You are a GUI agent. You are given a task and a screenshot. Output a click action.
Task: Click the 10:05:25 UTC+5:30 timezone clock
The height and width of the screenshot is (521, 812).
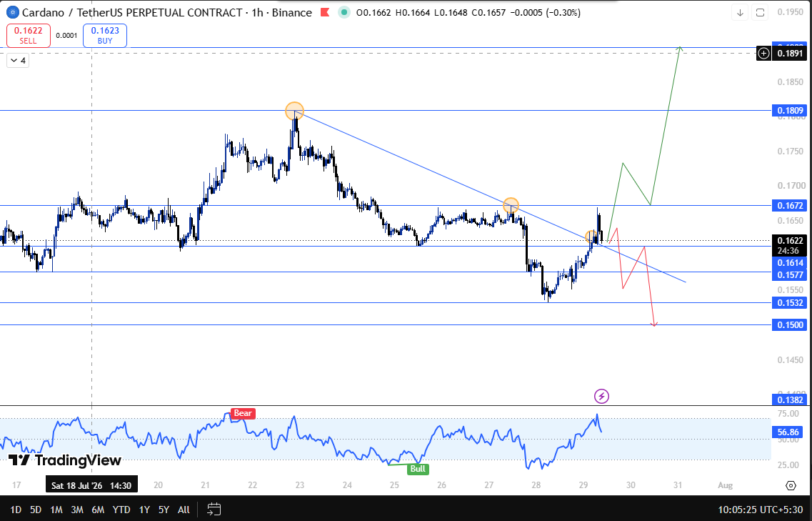(761, 510)
